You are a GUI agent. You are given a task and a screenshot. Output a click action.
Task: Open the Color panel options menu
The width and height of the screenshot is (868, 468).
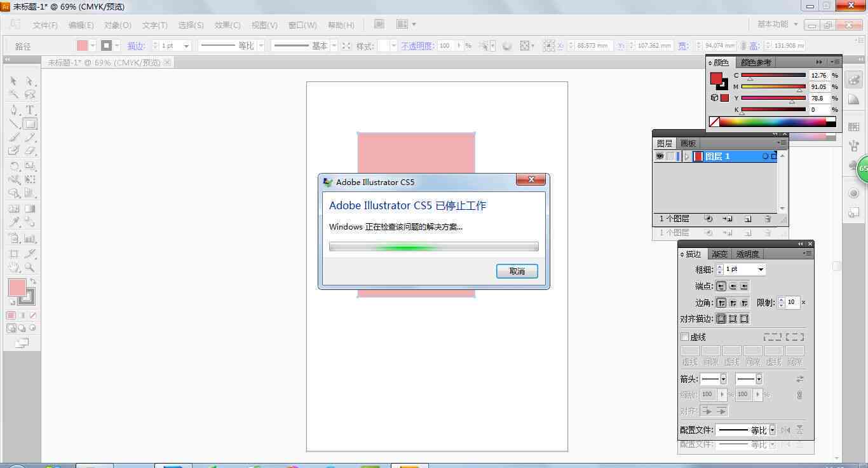pos(835,62)
